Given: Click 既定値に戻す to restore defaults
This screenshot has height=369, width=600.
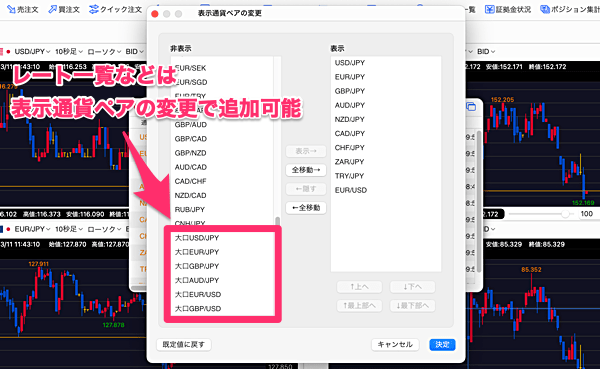Looking at the screenshot, I should point(184,345).
